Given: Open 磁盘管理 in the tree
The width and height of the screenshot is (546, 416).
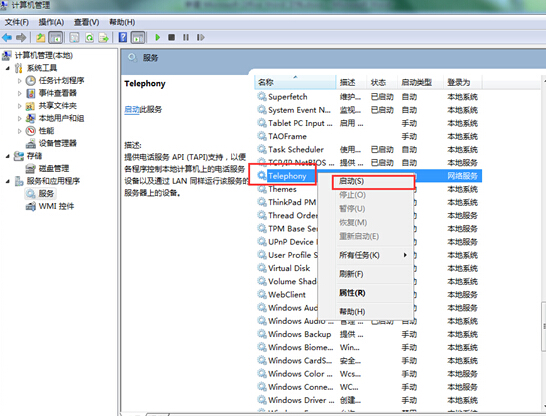Looking at the screenshot, I should (54, 168).
